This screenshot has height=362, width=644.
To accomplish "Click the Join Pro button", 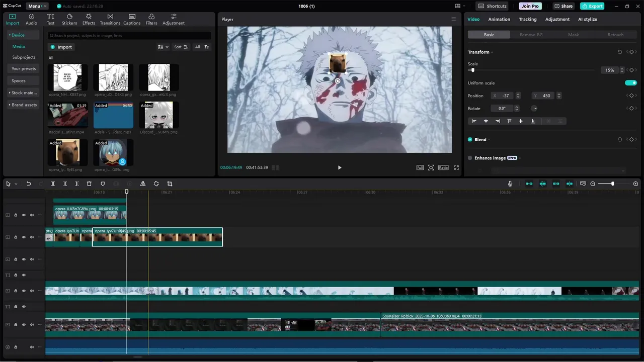I will coord(530,6).
